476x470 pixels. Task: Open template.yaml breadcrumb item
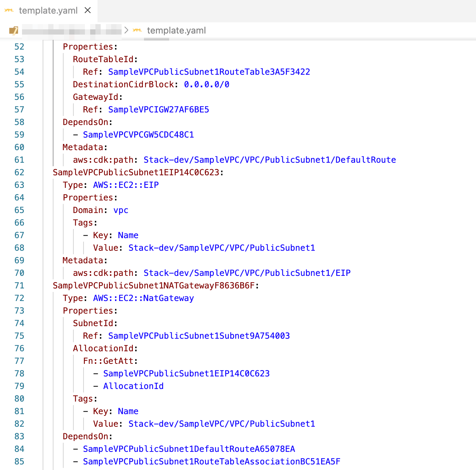(x=176, y=31)
